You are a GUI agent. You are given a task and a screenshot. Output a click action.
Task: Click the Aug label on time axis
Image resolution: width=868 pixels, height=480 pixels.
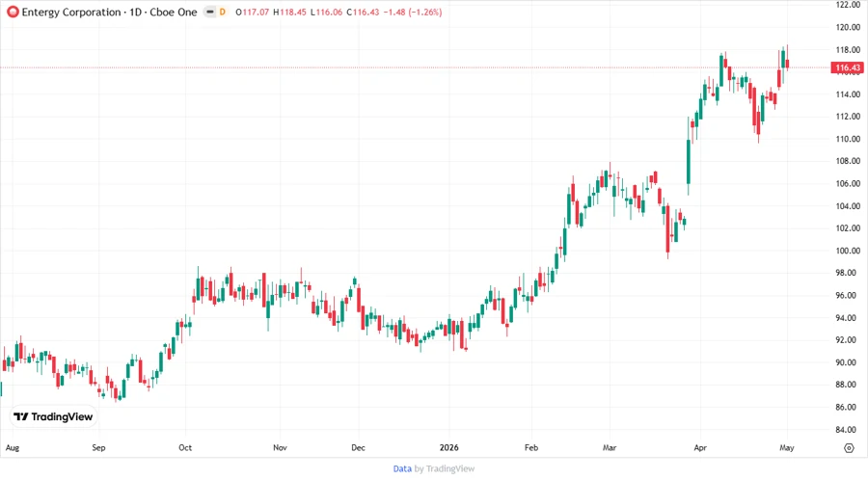13,448
